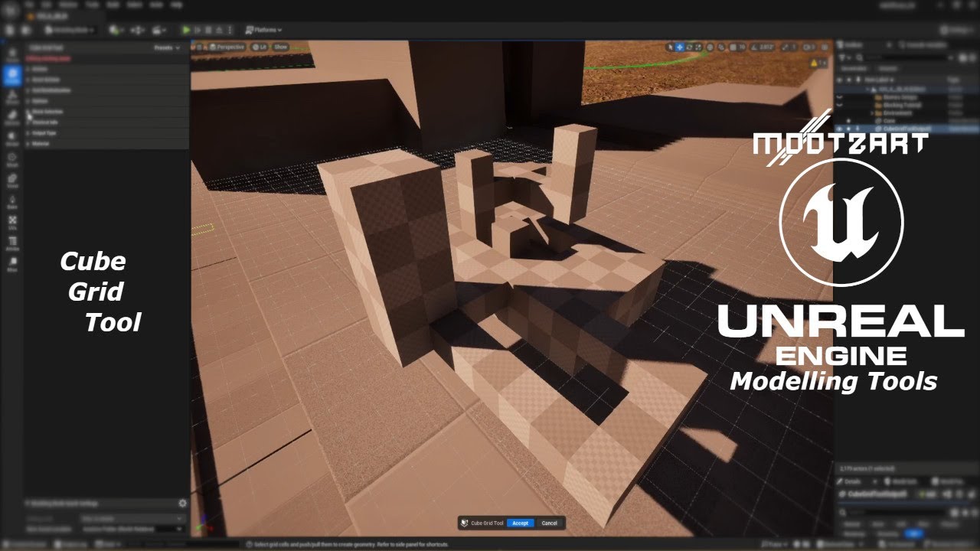Open the Lit view mode dropdown
Screen dimensions: 980x551
tap(260, 47)
